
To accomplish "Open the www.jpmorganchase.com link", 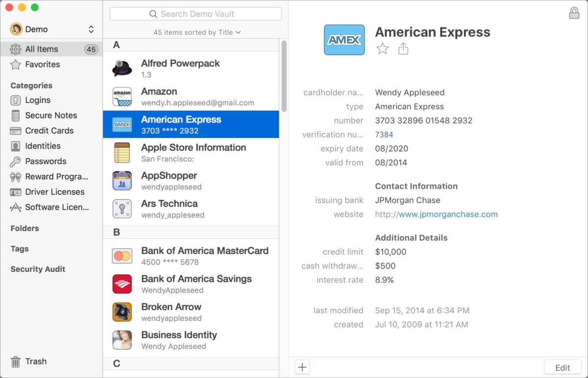I will (448, 214).
